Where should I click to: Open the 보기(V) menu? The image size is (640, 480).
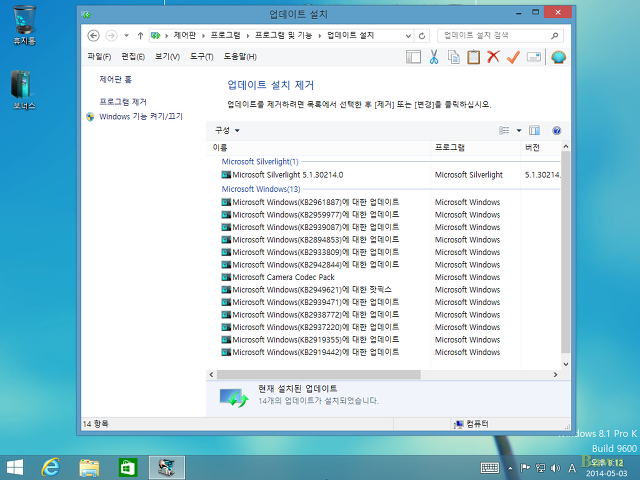click(x=167, y=57)
